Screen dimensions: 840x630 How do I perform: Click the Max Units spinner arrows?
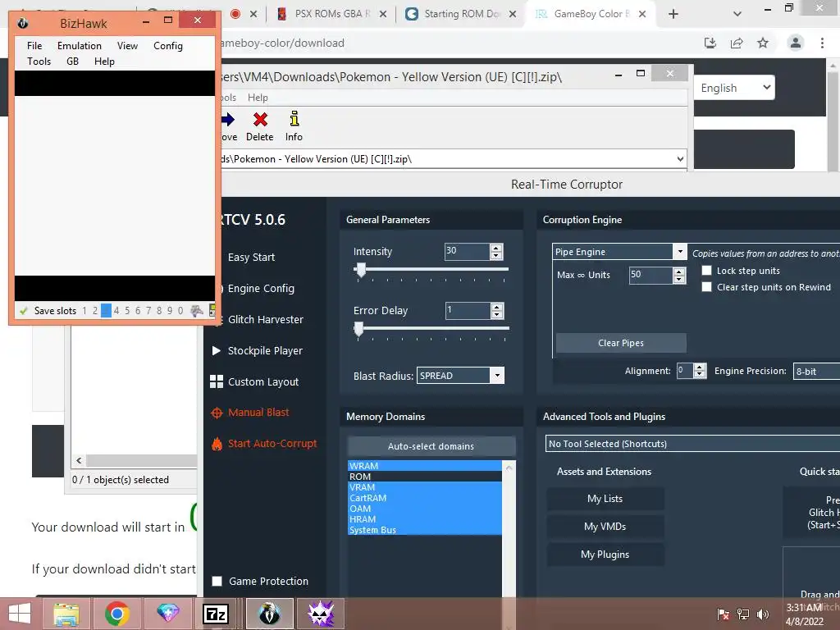pyautogui.click(x=678, y=276)
